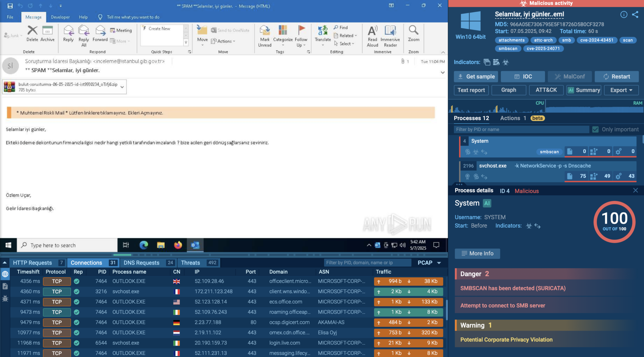Click the info icon near sample title
644x357 pixels.
[x=624, y=14]
